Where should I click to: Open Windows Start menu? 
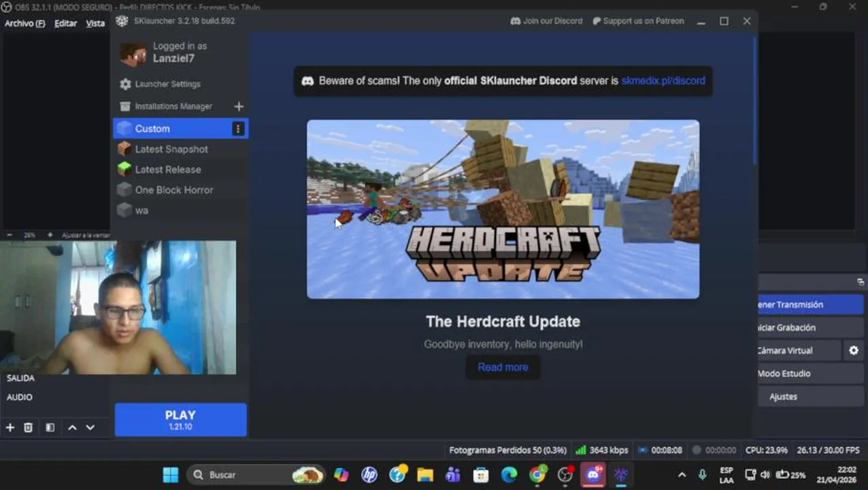pos(171,475)
